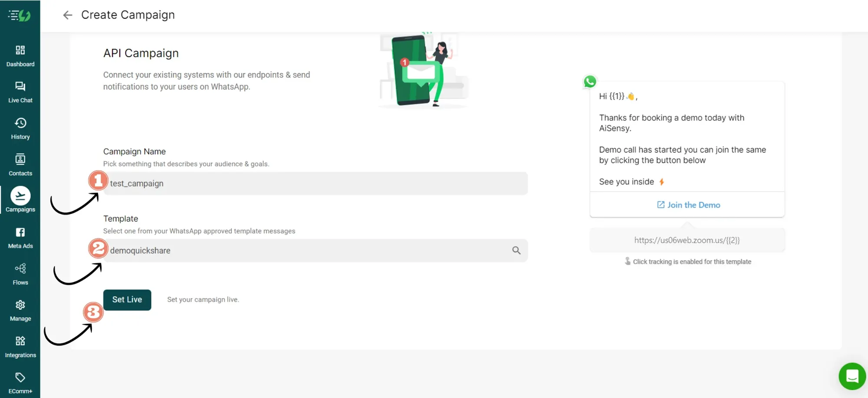Screen dimensions: 868x398
Task: Click the search icon in Template field
Action: tap(516, 251)
